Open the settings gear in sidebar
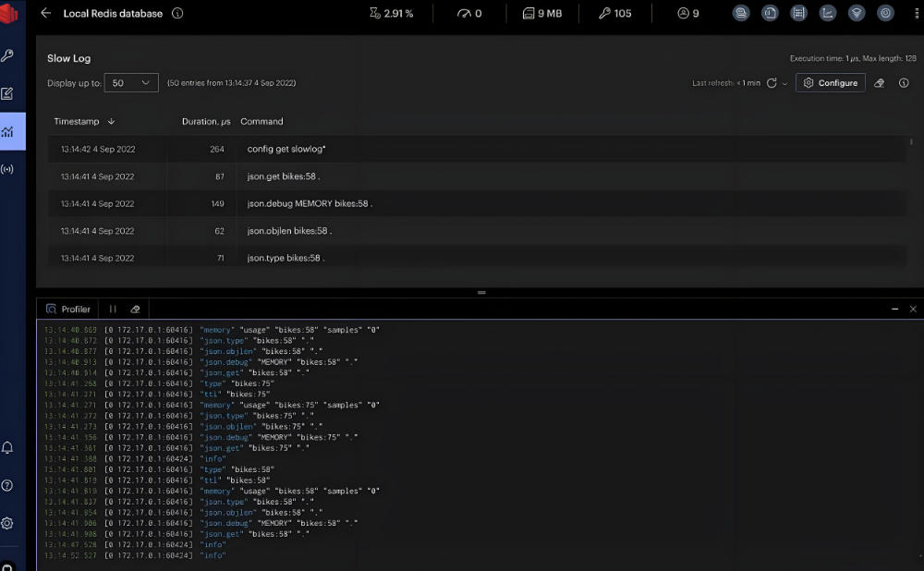Image resolution: width=924 pixels, height=571 pixels. coord(7,523)
